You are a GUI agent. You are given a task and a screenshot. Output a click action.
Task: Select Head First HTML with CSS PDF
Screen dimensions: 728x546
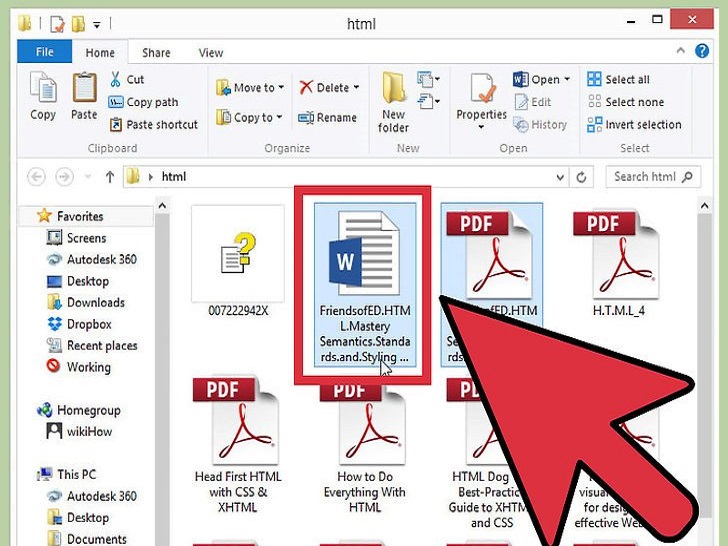[238, 446]
